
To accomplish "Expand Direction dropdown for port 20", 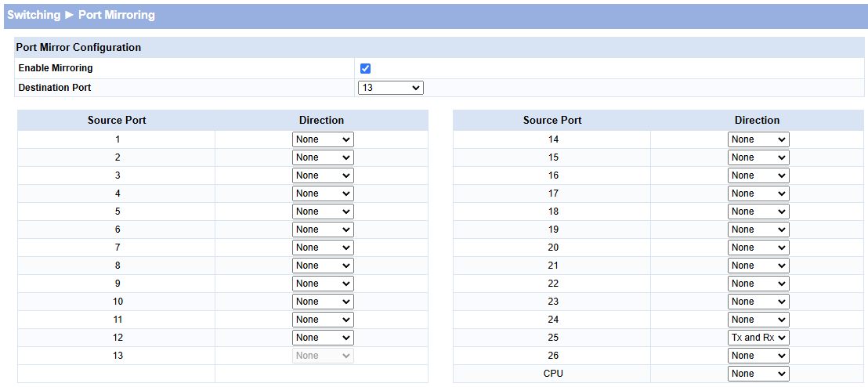I will pyautogui.click(x=758, y=248).
